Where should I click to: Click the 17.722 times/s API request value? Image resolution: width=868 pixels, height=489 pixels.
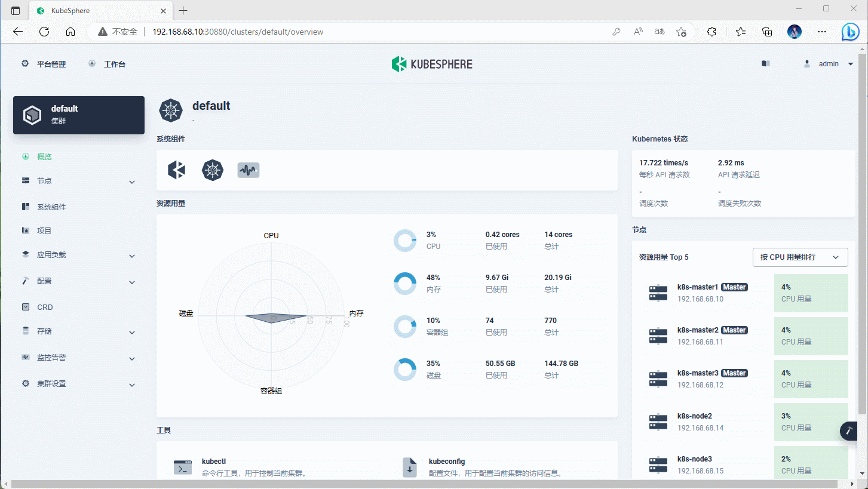pos(664,163)
